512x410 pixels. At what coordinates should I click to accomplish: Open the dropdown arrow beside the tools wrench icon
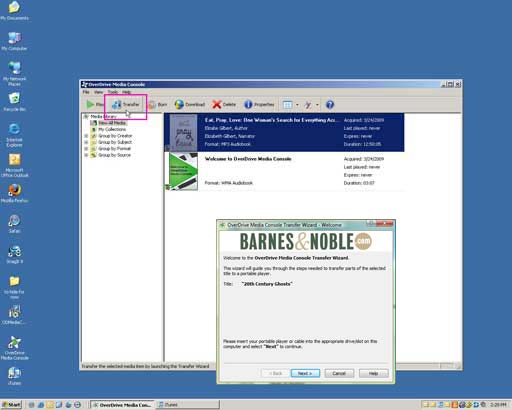[x=317, y=105]
